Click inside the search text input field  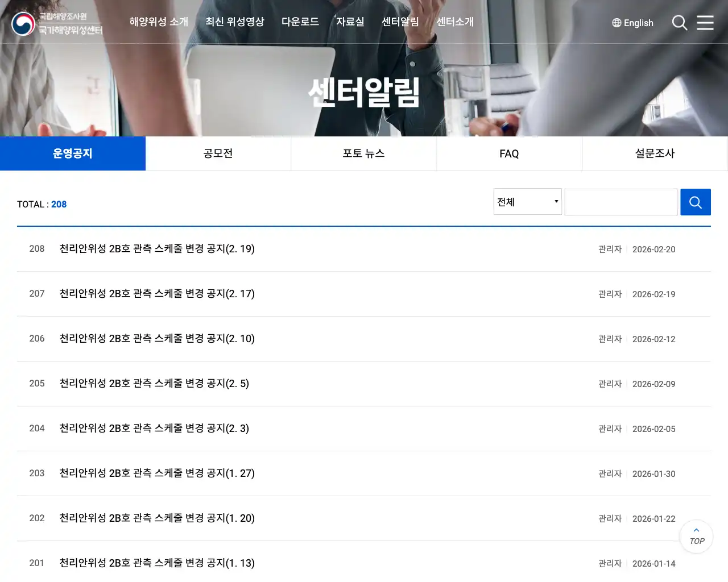tap(621, 202)
